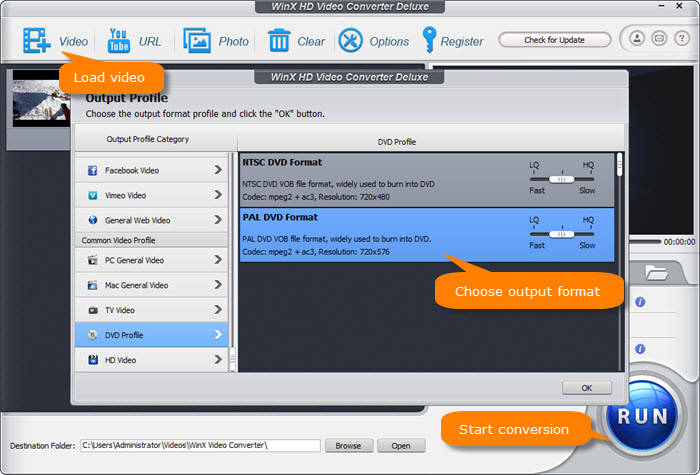Click the Photo slideshow icon
The height and width of the screenshot is (475, 700).
[197, 41]
